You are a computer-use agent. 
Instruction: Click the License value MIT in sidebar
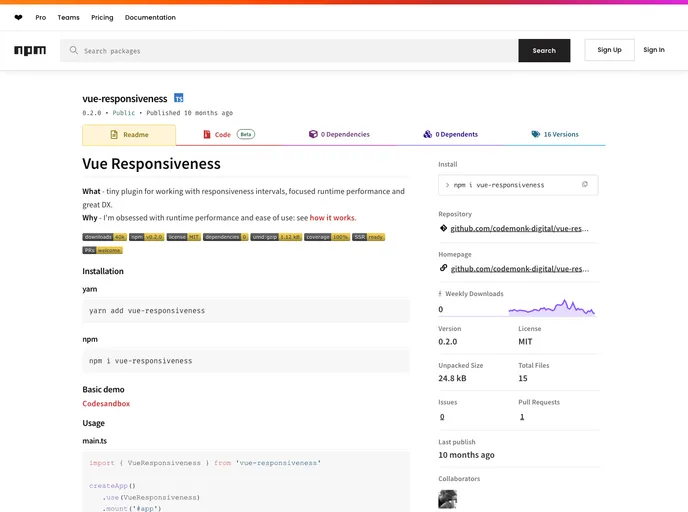pos(525,341)
